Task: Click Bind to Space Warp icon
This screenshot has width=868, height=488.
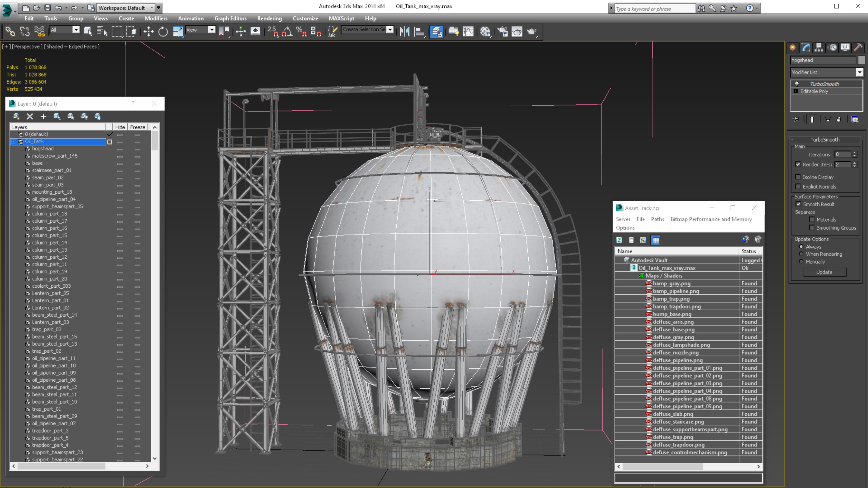Action: pos(39,32)
